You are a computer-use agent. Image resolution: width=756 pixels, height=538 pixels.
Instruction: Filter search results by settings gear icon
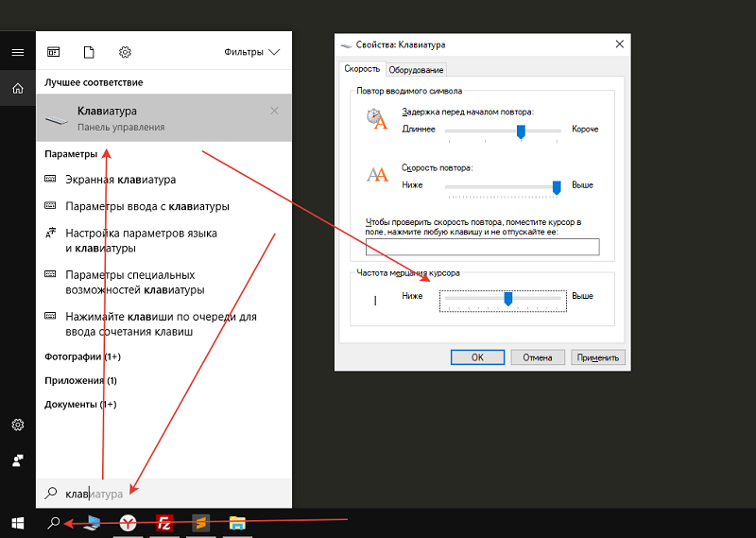[x=125, y=52]
